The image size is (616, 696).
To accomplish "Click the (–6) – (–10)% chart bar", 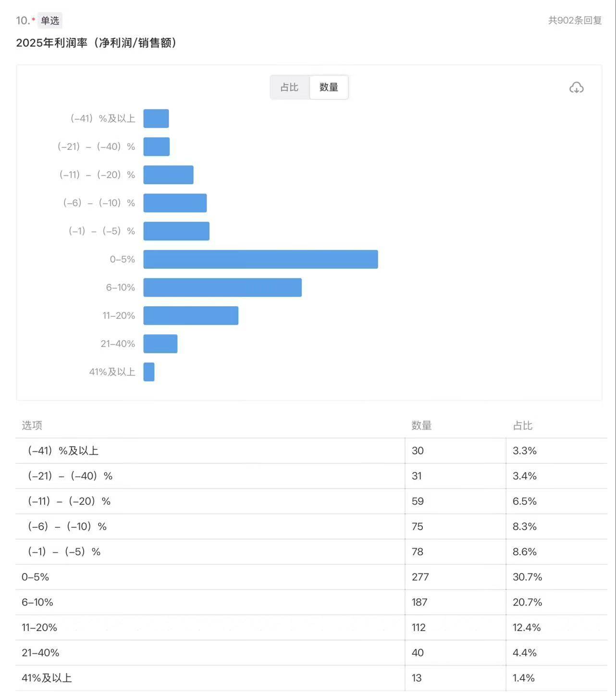I will click(175, 203).
